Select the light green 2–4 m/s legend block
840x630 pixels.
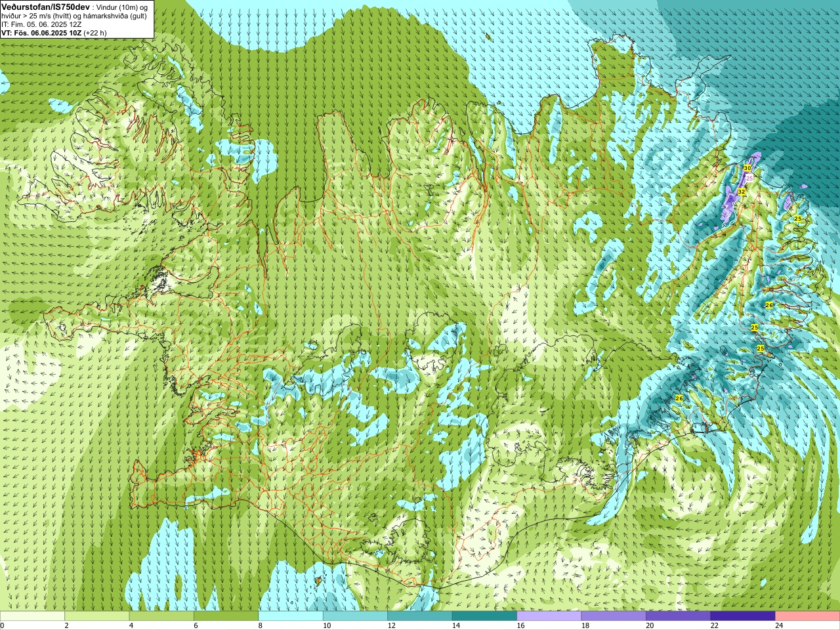point(97,616)
